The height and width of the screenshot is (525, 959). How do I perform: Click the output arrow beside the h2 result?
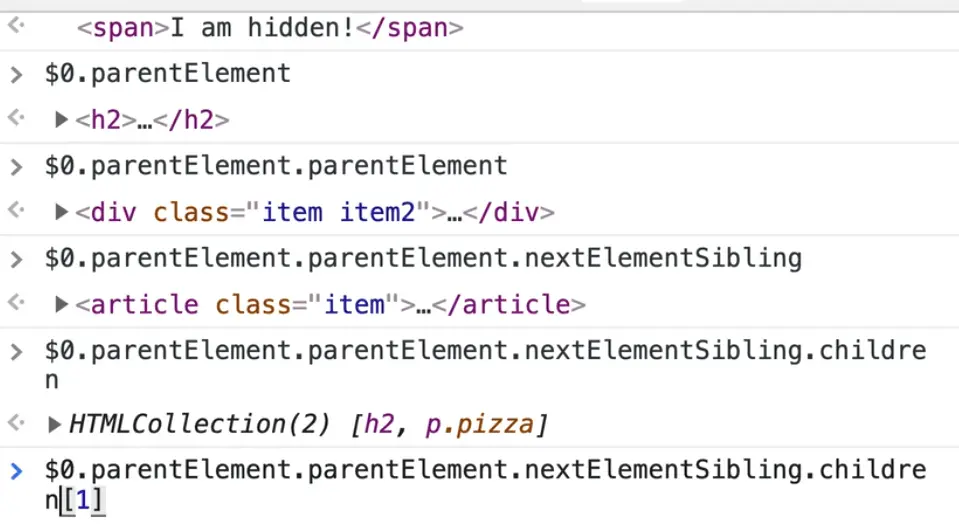[x=15, y=120]
